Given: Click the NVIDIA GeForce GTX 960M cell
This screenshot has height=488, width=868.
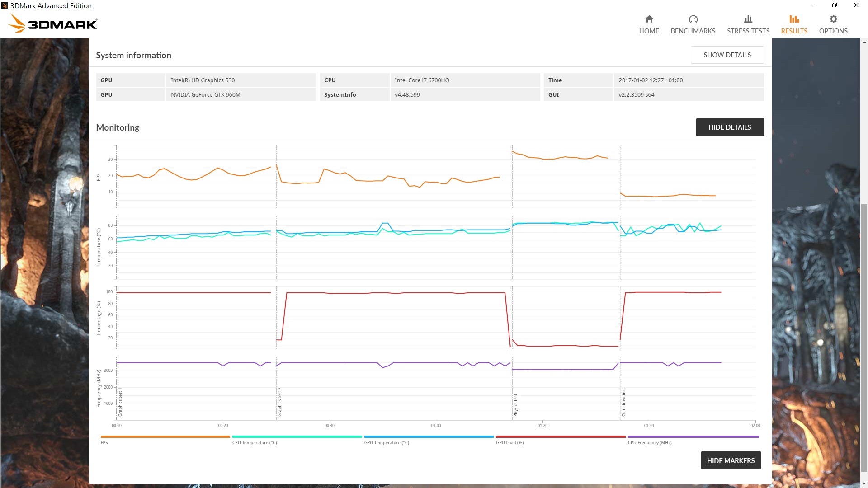Looking at the screenshot, I should coord(241,94).
